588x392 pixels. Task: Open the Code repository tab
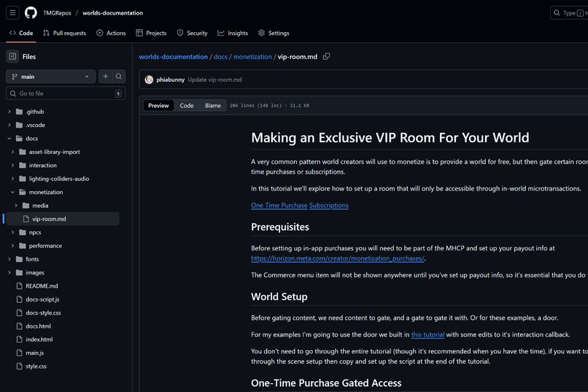[21, 33]
